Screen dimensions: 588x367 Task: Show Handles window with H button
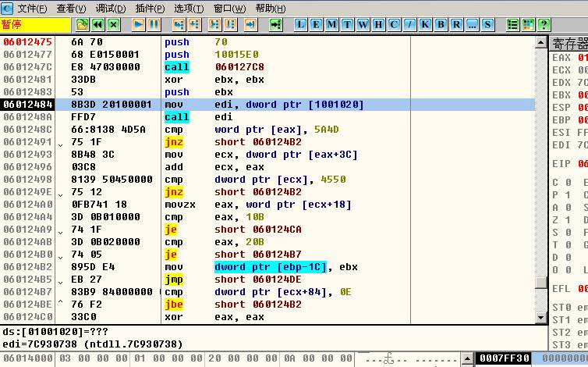379,25
